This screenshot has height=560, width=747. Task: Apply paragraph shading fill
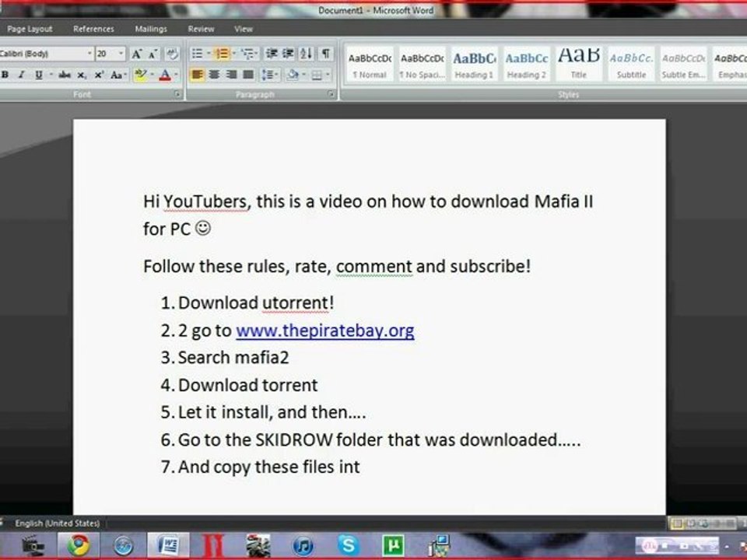click(x=293, y=75)
